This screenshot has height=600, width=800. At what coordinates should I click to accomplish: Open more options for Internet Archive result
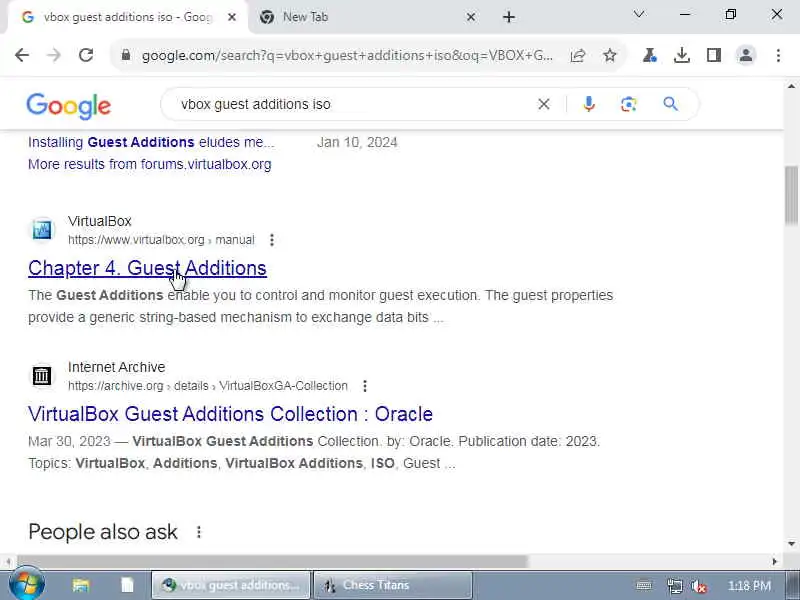click(x=365, y=386)
